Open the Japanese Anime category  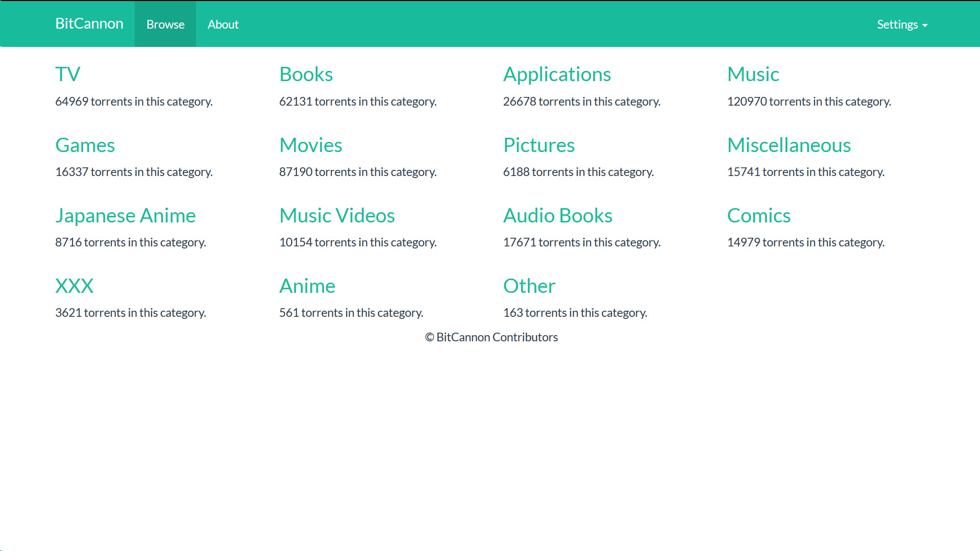click(x=125, y=216)
